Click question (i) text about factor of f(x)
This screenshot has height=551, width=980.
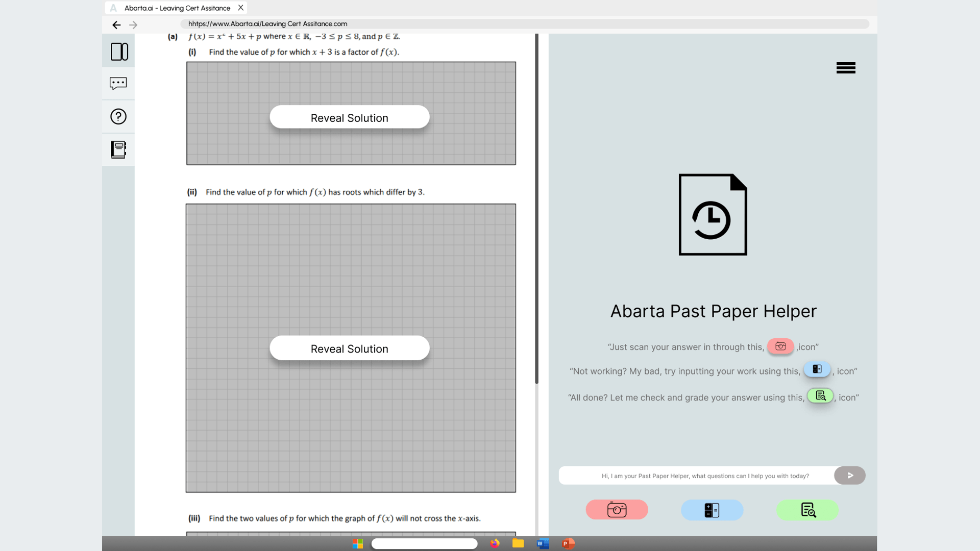(304, 52)
